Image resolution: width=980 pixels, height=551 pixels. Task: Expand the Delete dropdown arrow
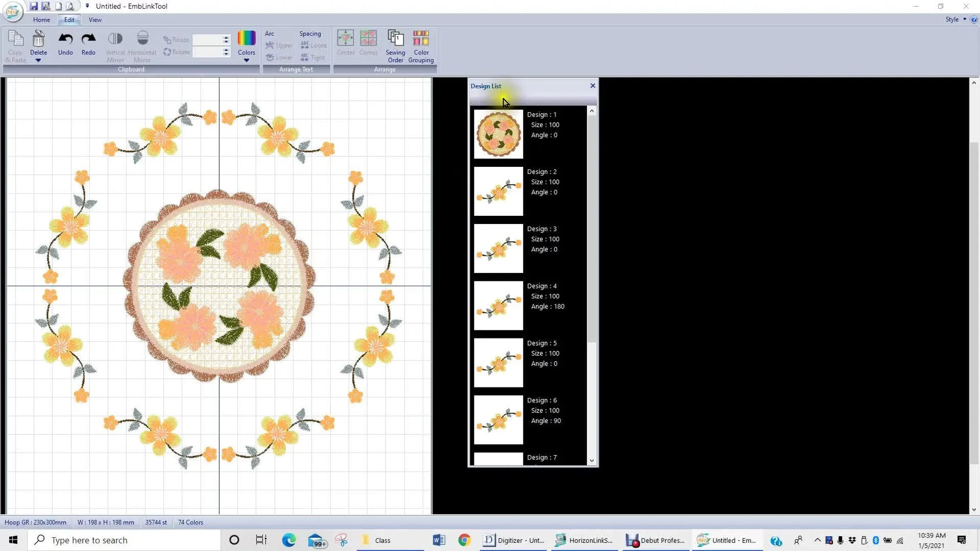pyautogui.click(x=39, y=60)
